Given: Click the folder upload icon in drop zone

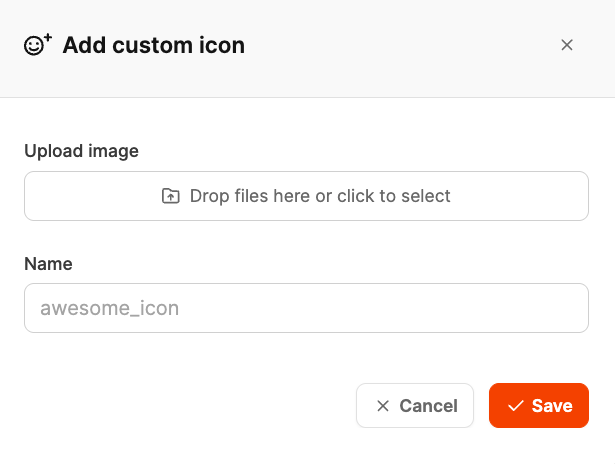Looking at the screenshot, I should click(x=171, y=196).
